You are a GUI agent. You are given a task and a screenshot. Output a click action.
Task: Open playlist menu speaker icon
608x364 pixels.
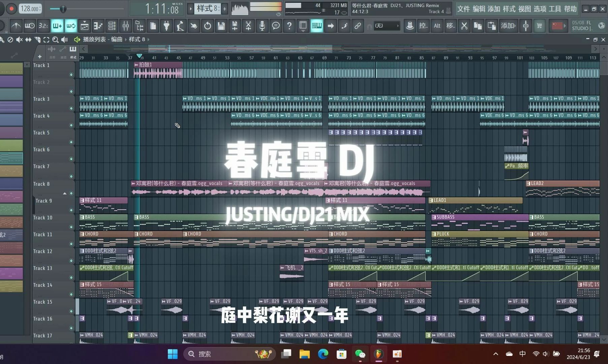(77, 40)
